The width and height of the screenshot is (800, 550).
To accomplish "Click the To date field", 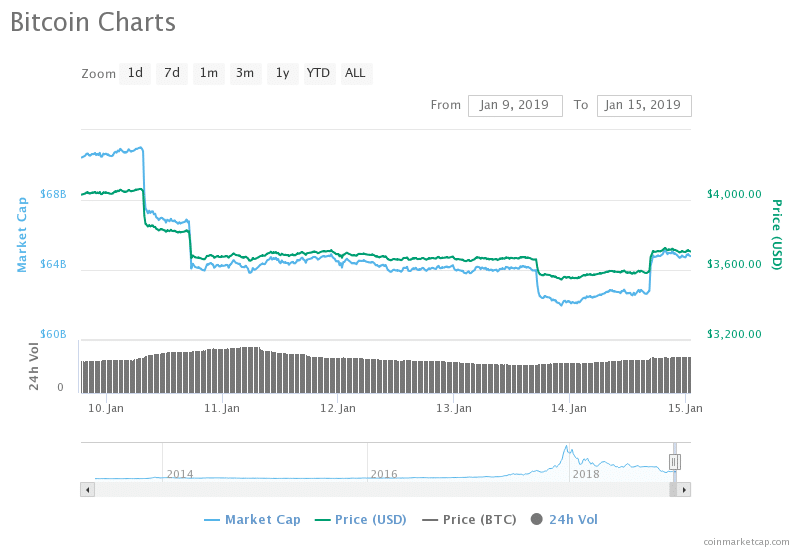I will point(644,106).
